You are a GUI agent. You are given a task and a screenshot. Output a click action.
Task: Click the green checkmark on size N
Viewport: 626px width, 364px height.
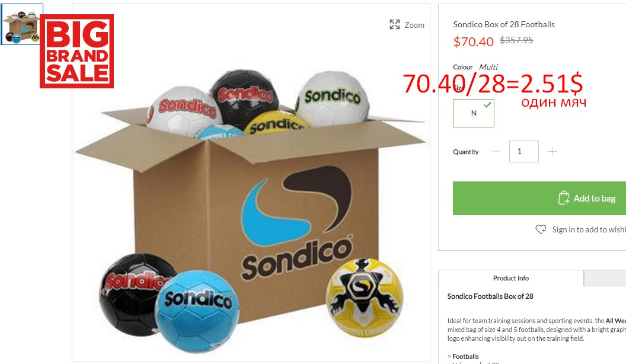(x=487, y=104)
